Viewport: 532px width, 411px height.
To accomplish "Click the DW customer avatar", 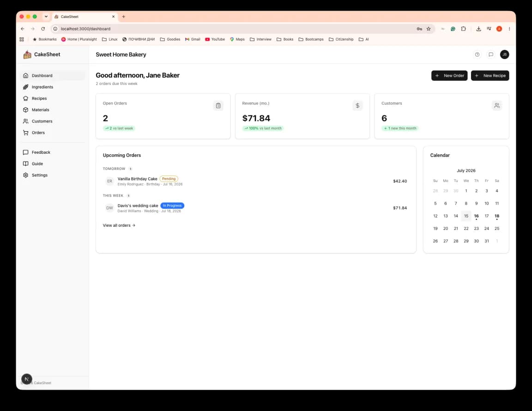I will 109,208.
